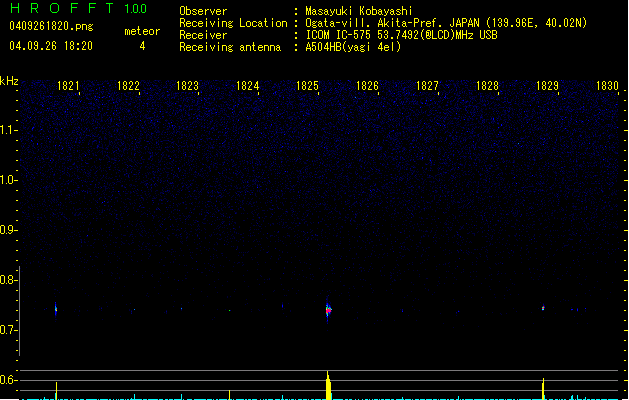Select the 1825 time axis label
The image size is (629, 400).
pyautogui.click(x=308, y=86)
